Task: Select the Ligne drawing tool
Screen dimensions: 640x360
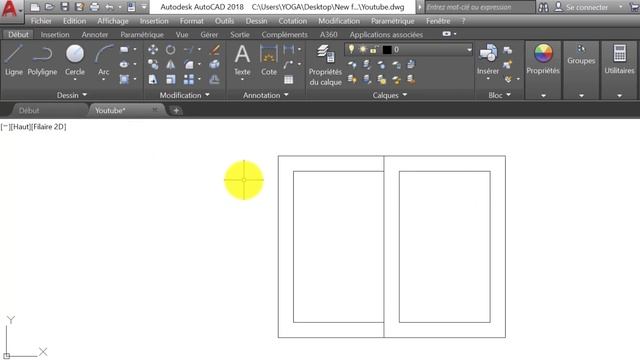Action: pyautogui.click(x=13, y=60)
